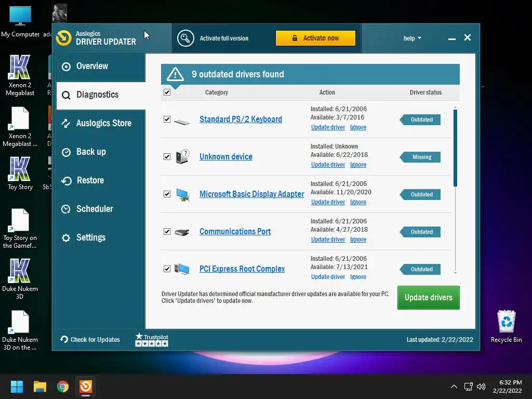This screenshot has height=399, width=532.
Task: Click the Standard PS/2 Keyboard device icon
Action: (x=182, y=121)
